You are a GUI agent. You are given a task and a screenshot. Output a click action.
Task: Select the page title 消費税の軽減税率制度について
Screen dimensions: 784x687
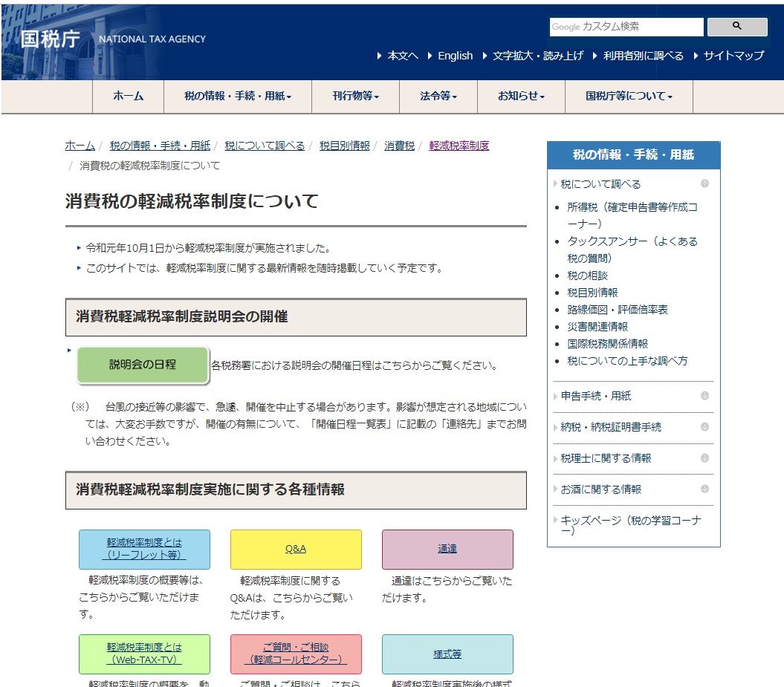(x=192, y=201)
